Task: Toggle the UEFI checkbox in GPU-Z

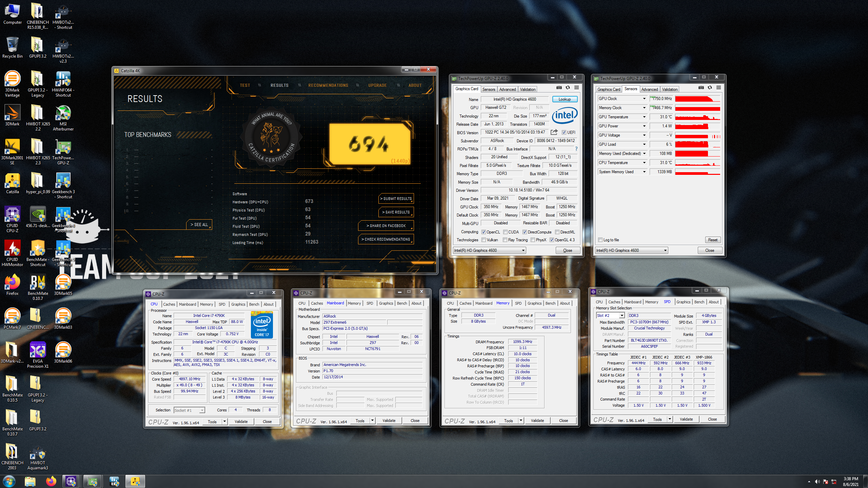Action: pyautogui.click(x=564, y=133)
